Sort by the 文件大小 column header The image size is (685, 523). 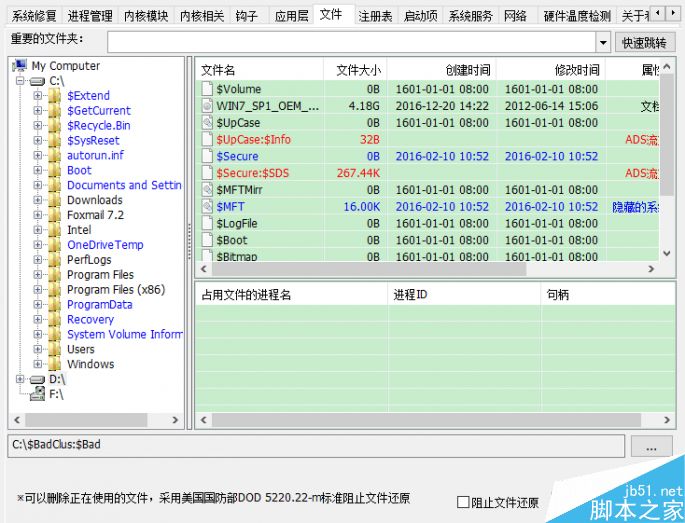(355, 70)
